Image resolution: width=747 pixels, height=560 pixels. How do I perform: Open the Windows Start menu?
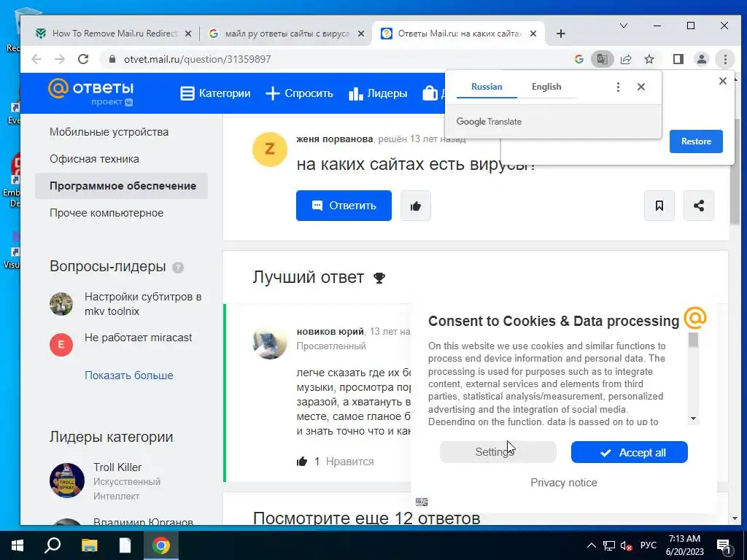(x=18, y=545)
